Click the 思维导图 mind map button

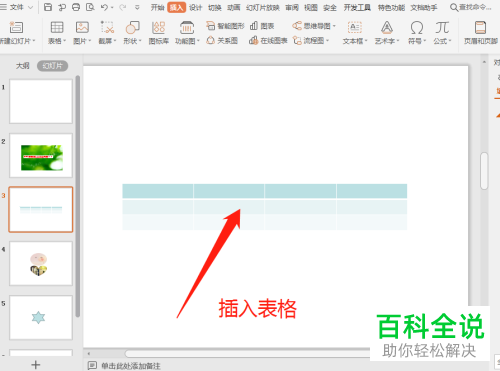(x=314, y=26)
